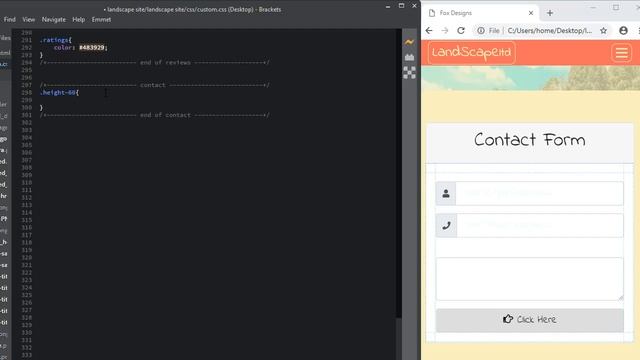
Task: Go back in the browser
Action: (x=429, y=31)
